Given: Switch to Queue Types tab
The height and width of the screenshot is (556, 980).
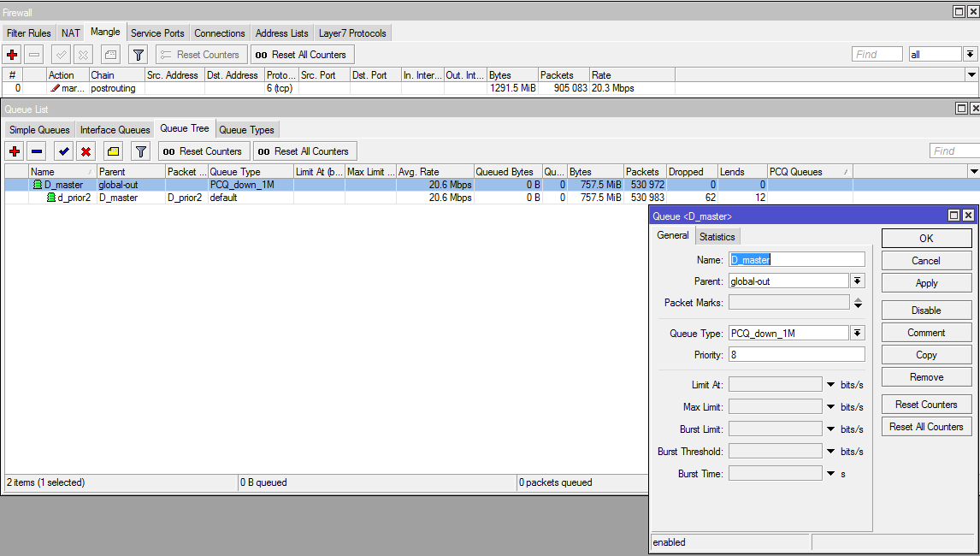Looking at the screenshot, I should pyautogui.click(x=247, y=129).
